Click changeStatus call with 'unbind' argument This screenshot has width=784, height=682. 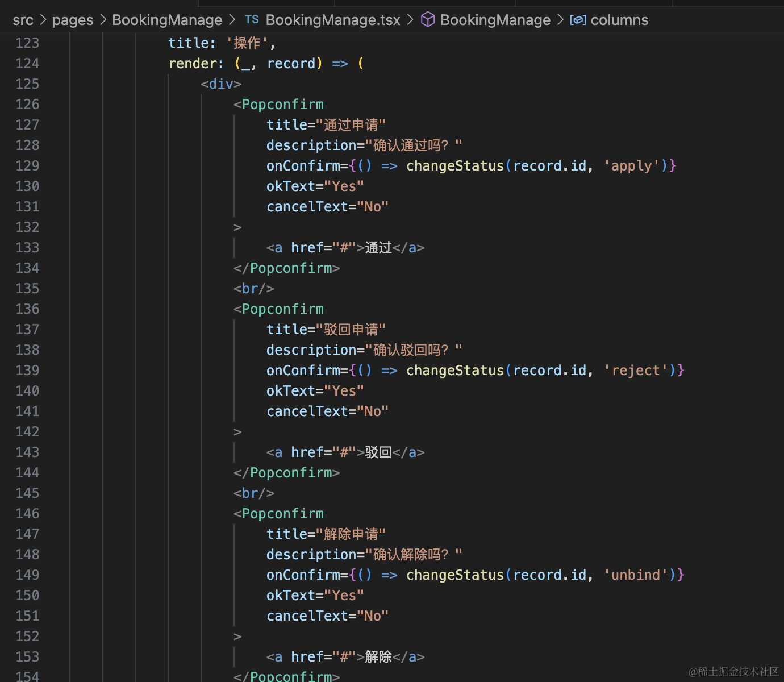[454, 575]
